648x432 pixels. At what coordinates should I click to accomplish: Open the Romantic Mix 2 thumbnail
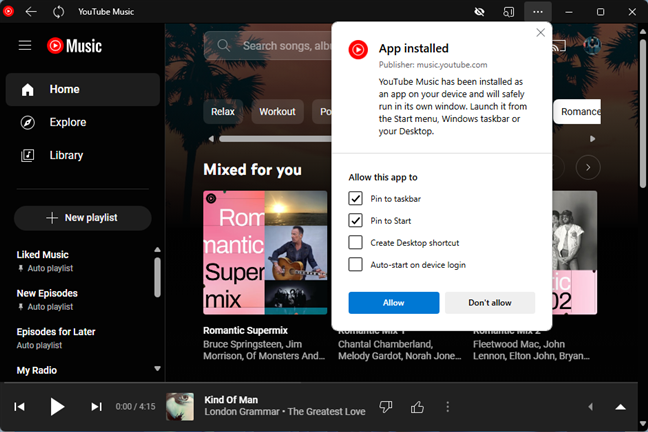pos(575,253)
